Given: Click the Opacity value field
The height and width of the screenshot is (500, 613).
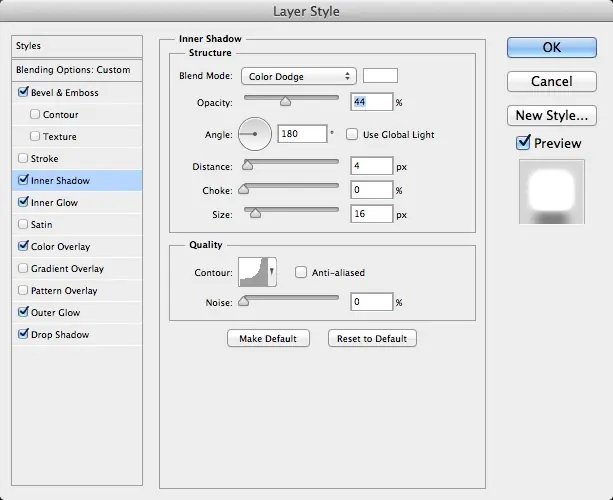Looking at the screenshot, I should pos(371,102).
